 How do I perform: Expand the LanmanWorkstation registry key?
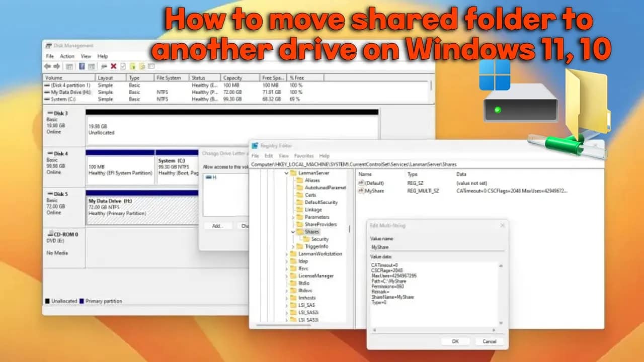coord(286,253)
